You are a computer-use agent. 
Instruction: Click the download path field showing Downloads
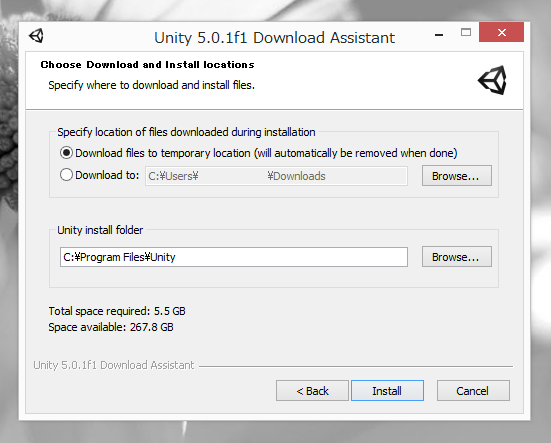tap(276, 176)
